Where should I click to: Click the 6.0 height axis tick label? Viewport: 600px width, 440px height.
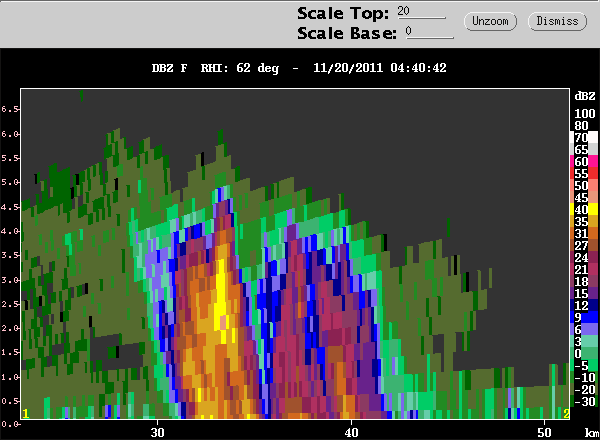pos(10,134)
